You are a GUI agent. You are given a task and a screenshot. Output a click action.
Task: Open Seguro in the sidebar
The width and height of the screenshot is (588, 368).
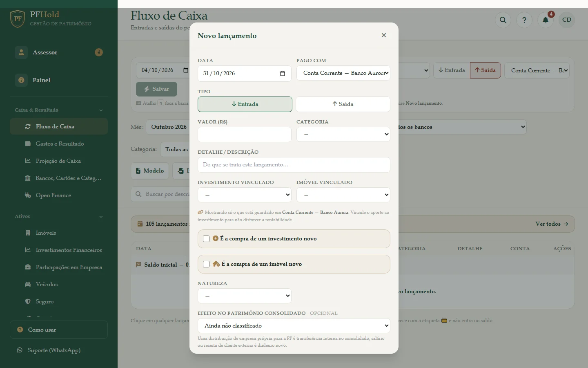[x=59, y=302]
